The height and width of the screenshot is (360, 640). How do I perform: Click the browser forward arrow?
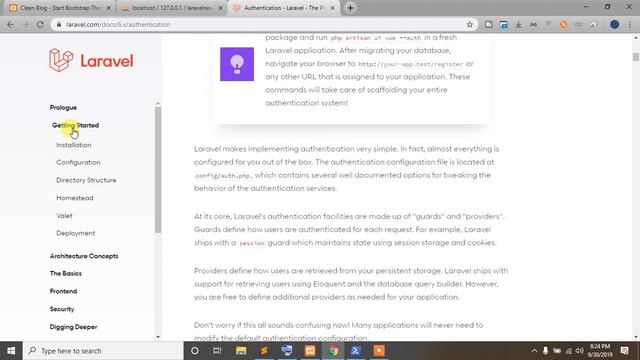[25, 24]
